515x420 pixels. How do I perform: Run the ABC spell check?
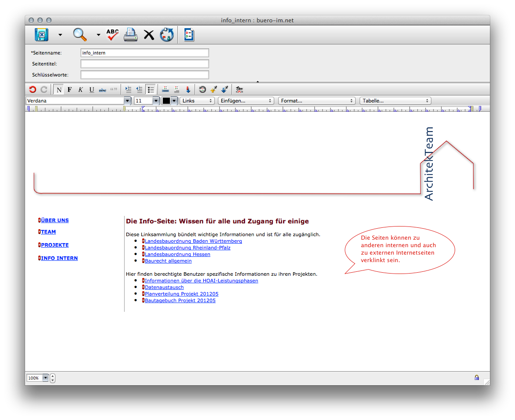click(113, 34)
